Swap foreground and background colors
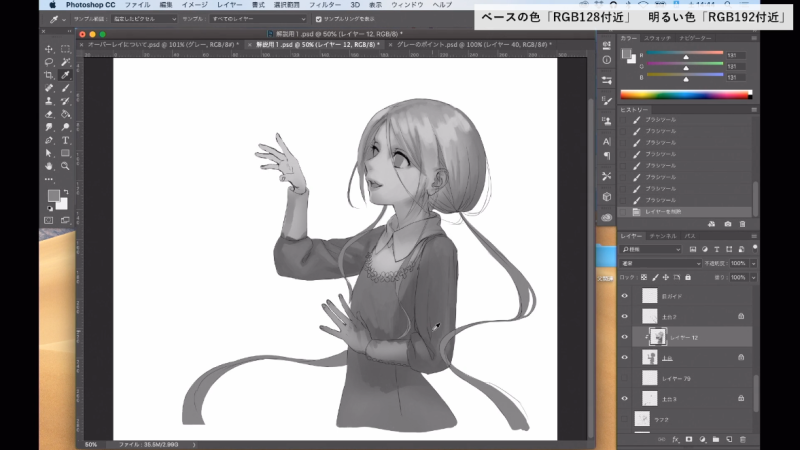800x450 pixels. pyautogui.click(x=66, y=192)
